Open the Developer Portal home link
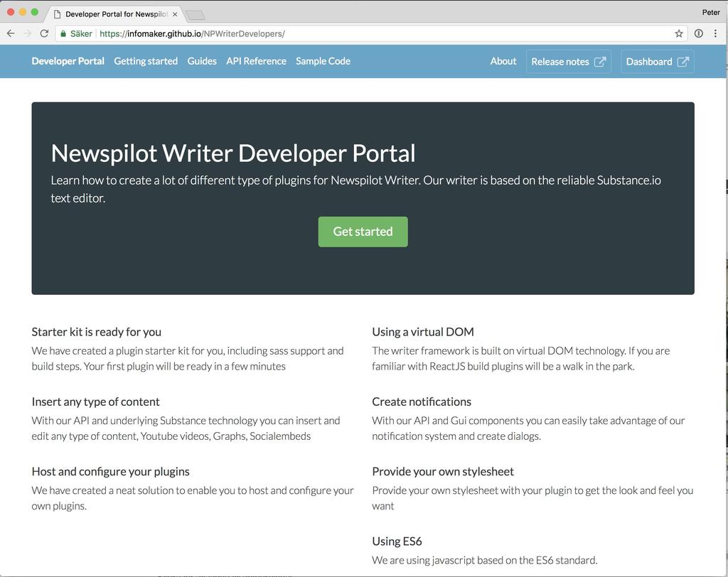 [68, 61]
